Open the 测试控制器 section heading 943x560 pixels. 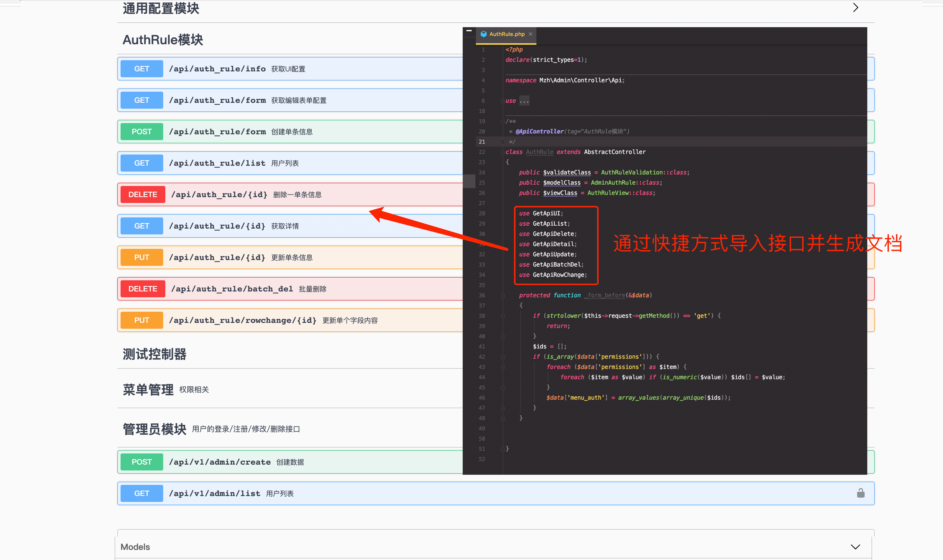coord(154,354)
